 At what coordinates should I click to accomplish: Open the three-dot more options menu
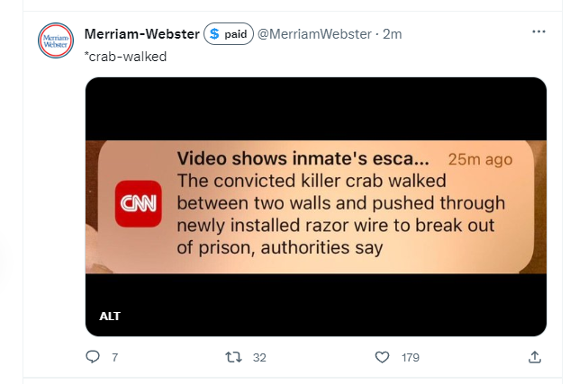538,31
